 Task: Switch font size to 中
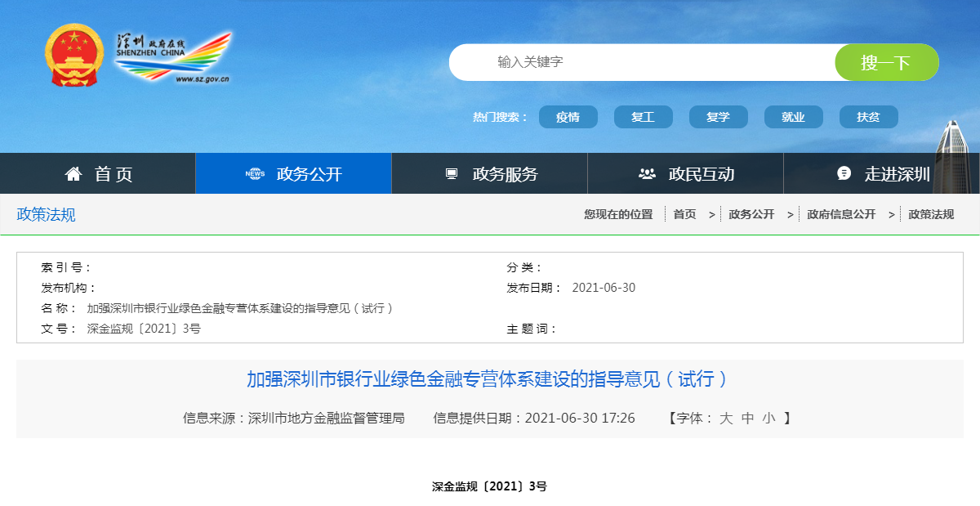pyautogui.click(x=747, y=419)
